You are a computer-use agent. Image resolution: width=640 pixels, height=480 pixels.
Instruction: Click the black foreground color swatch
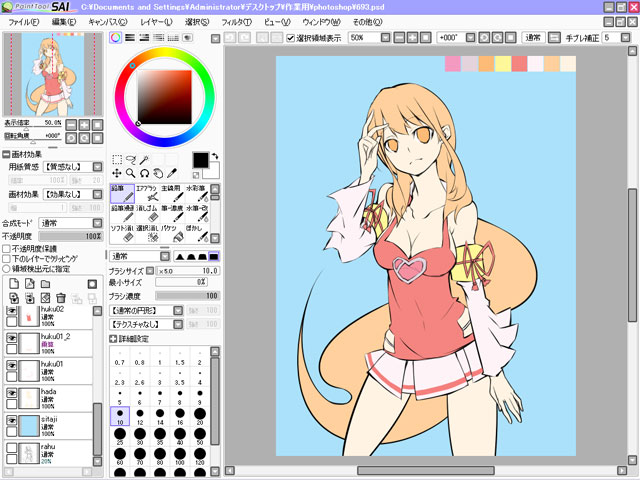(200, 160)
